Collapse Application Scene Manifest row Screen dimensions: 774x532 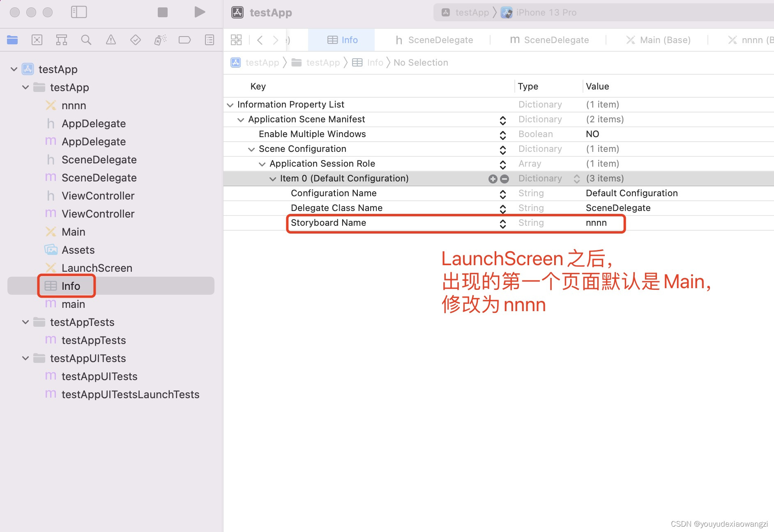coord(241,119)
